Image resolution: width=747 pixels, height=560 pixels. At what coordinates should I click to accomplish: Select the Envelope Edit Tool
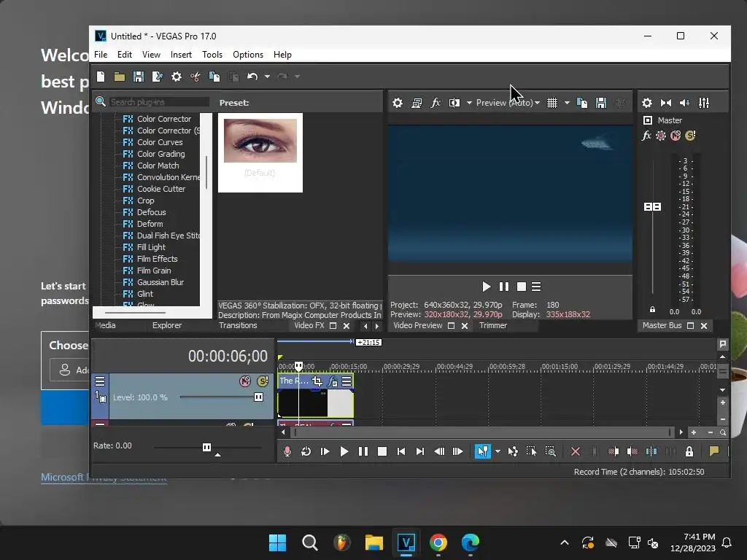tap(513, 451)
